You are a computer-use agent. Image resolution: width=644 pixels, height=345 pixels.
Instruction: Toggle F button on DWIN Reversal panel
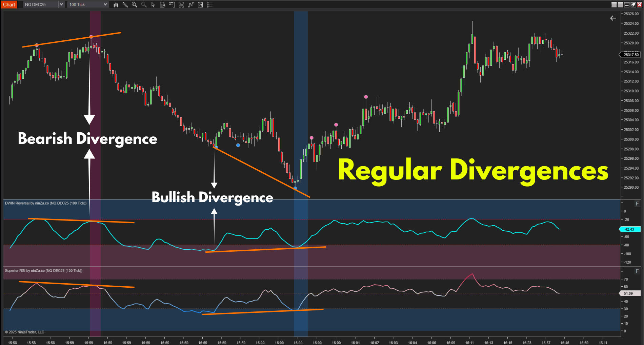click(x=637, y=204)
